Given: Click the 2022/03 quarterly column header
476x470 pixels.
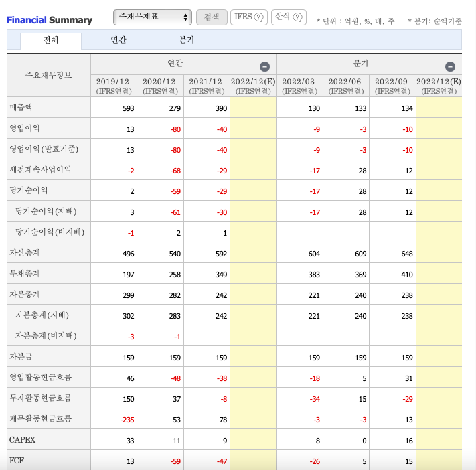Looking at the screenshot, I should 300,86.
